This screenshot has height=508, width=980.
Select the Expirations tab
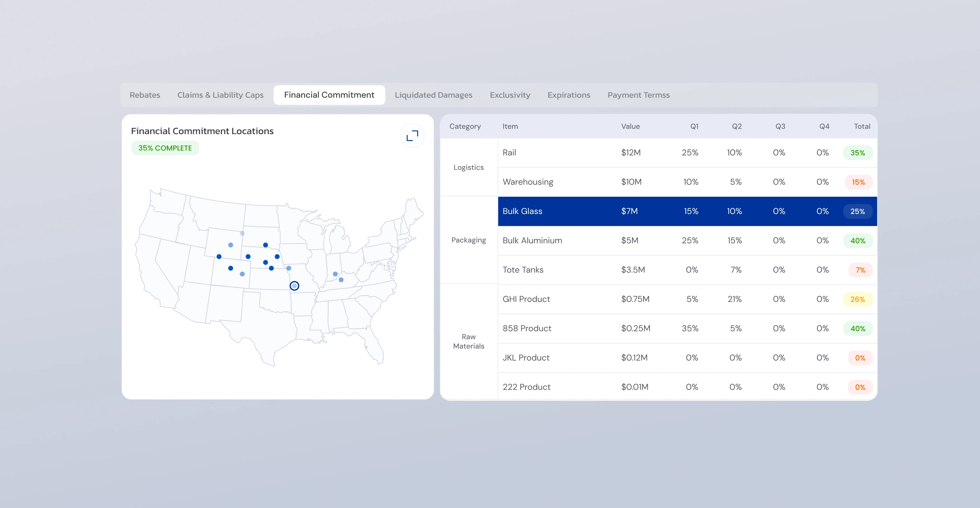click(569, 95)
